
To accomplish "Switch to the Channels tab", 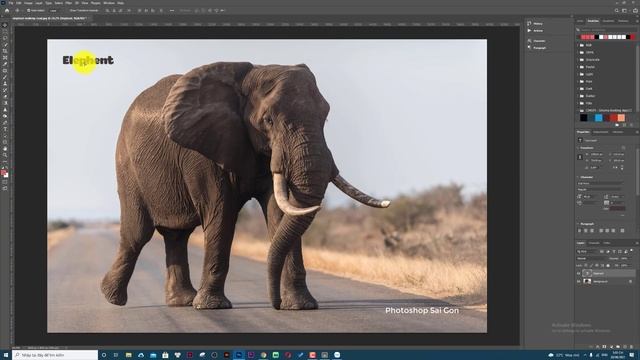I will 594,243.
